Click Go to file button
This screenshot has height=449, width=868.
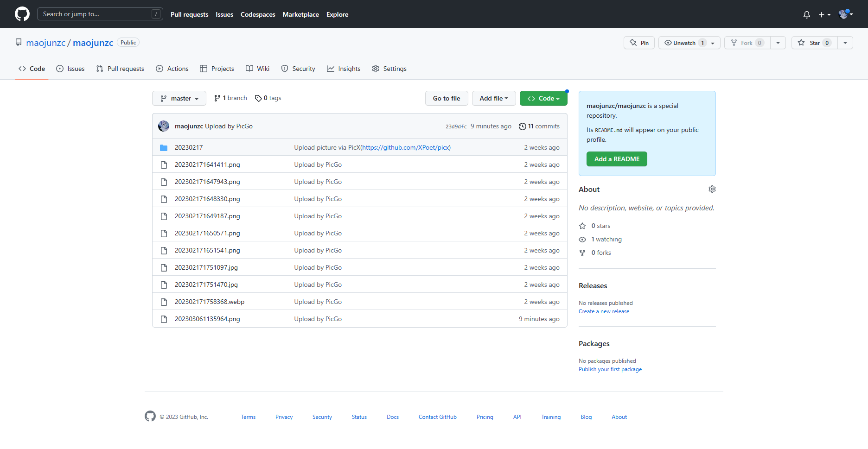447,98
